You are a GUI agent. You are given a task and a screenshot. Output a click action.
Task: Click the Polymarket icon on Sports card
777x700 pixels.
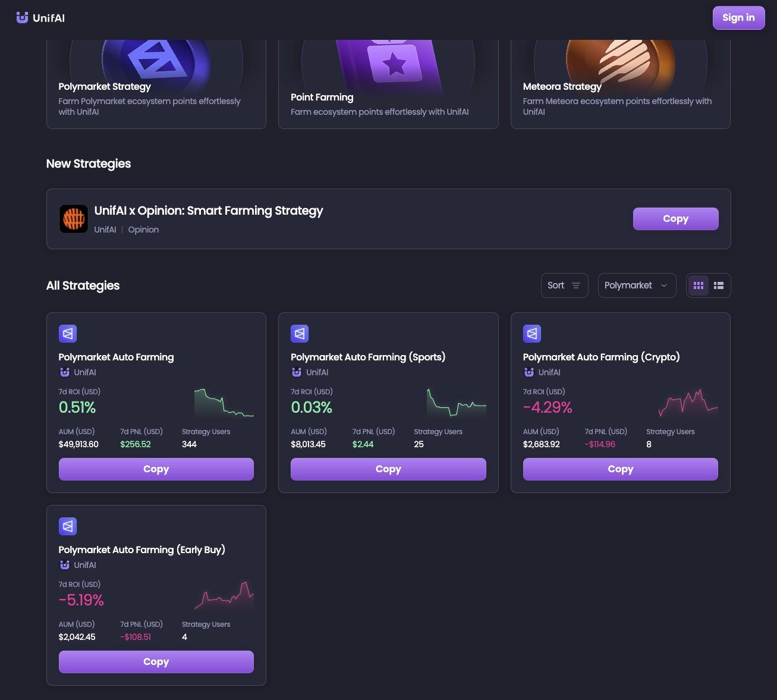pos(300,334)
